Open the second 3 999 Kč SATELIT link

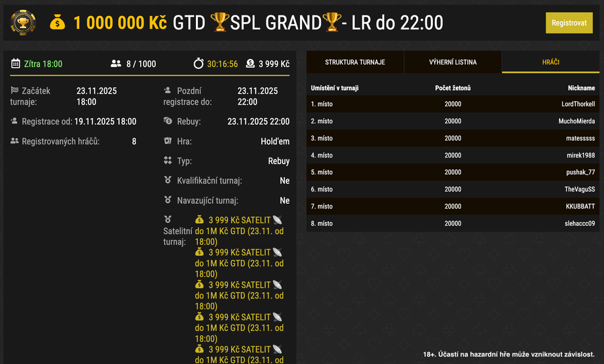point(239,263)
